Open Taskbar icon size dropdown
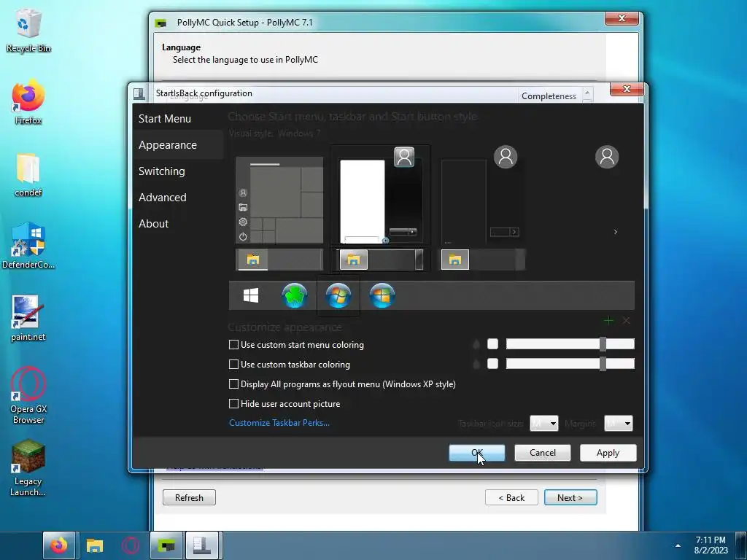 coord(544,423)
